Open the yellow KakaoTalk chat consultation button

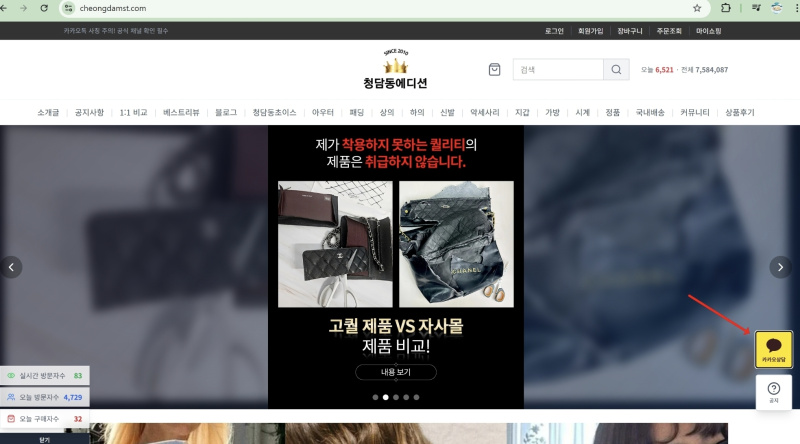coord(773,349)
